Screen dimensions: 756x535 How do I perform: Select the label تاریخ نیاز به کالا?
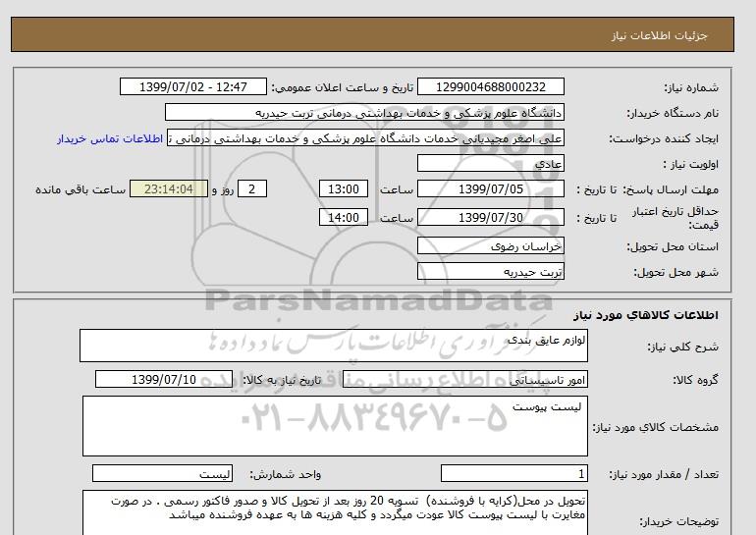(x=282, y=380)
